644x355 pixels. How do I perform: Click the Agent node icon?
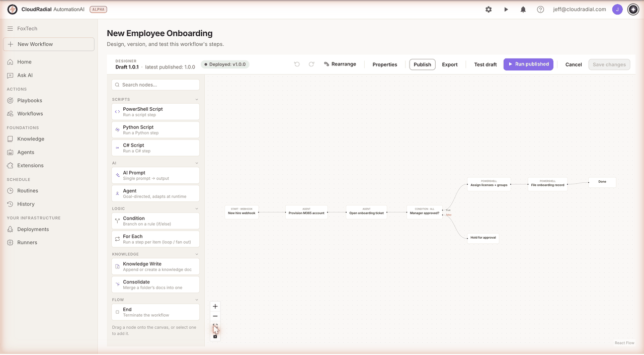tap(117, 193)
